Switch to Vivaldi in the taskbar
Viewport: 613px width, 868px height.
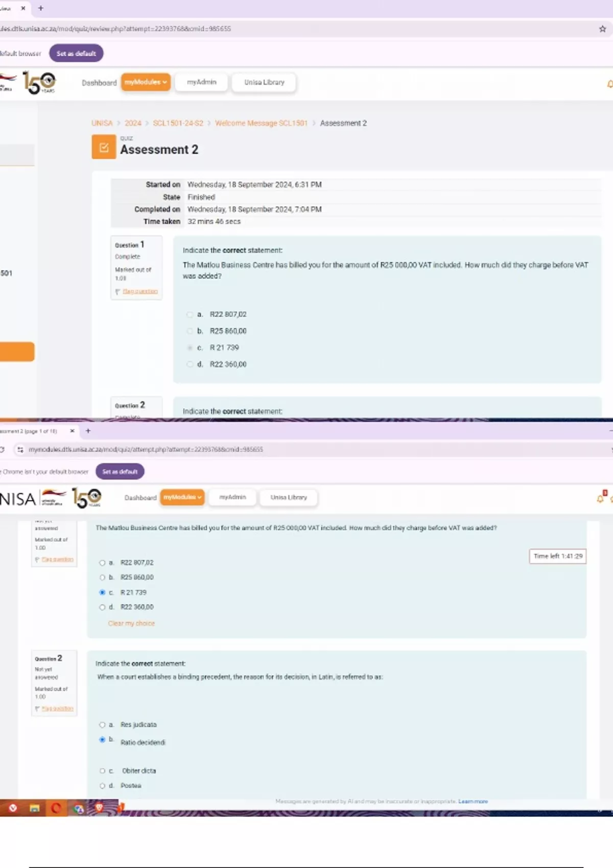[13, 808]
